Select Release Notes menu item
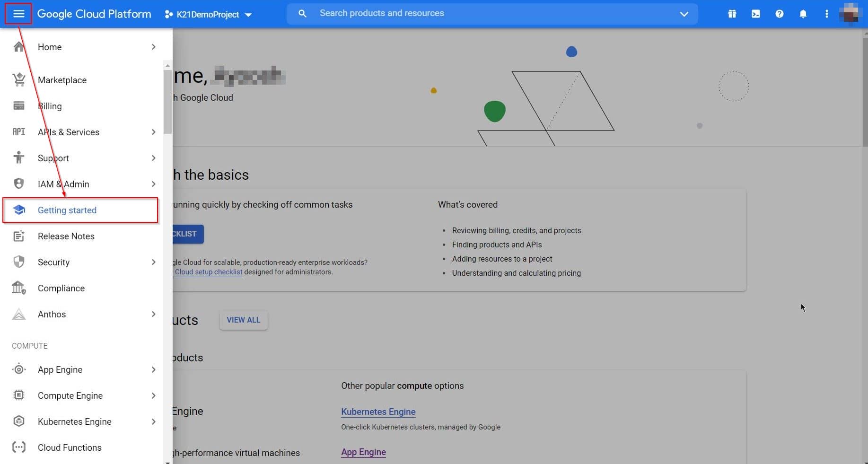 65,236
